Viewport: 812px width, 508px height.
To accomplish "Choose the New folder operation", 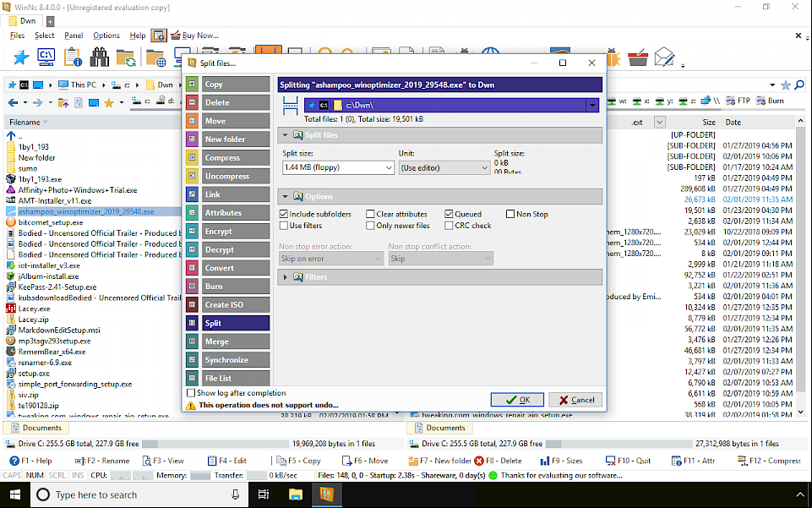I will tap(228, 139).
